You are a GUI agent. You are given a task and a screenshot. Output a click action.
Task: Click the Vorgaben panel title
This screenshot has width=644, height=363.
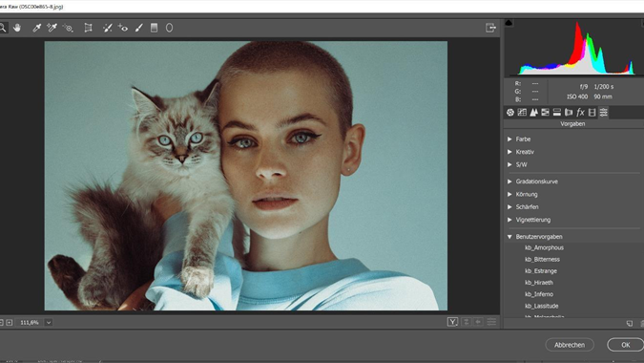[x=572, y=124]
